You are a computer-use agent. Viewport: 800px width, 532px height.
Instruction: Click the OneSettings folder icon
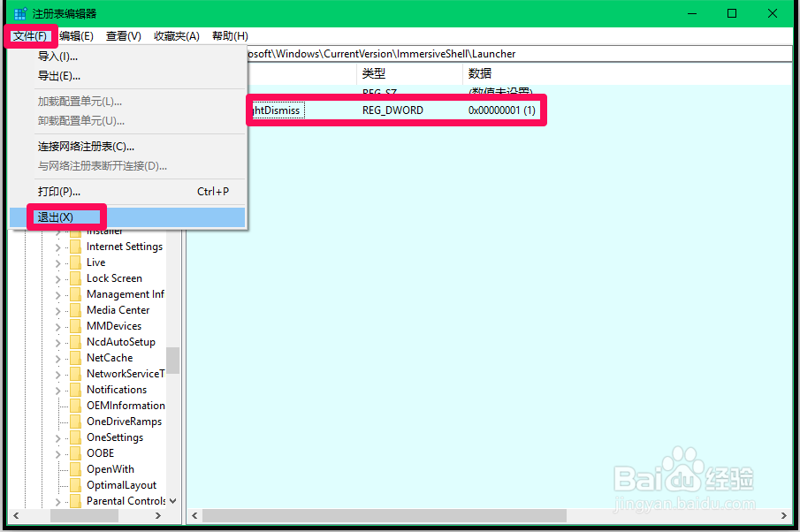tap(75, 437)
